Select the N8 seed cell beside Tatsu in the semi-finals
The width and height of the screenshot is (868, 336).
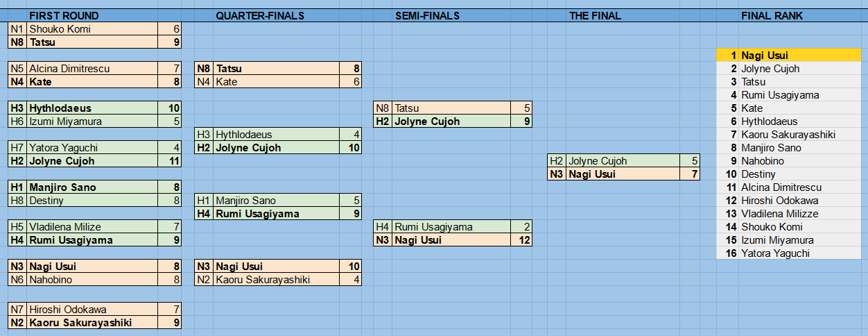tap(383, 108)
